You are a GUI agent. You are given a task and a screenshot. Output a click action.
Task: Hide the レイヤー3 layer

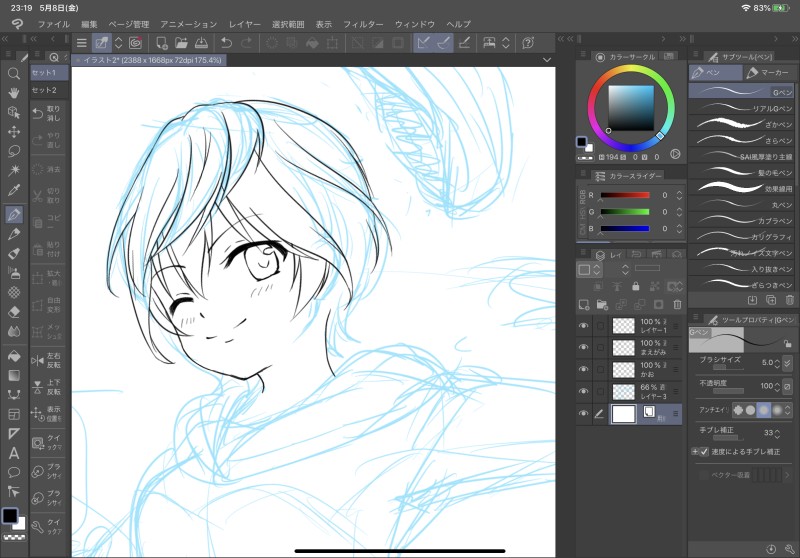(584, 391)
